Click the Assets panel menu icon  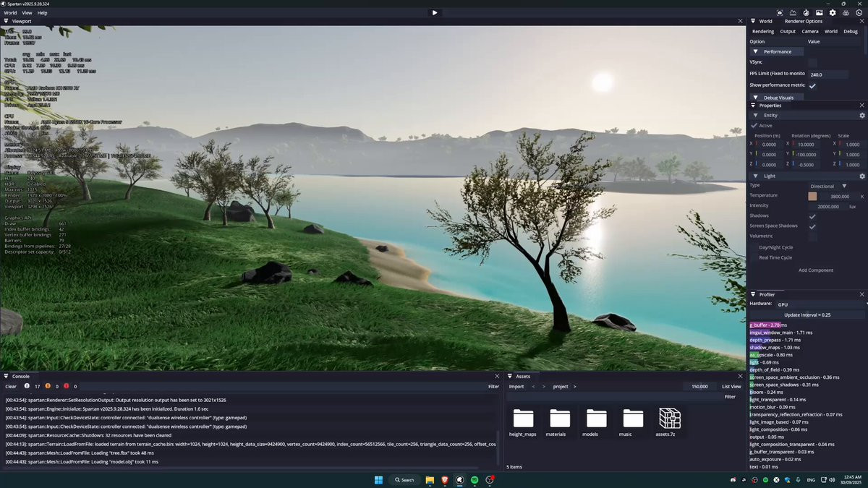(x=510, y=376)
